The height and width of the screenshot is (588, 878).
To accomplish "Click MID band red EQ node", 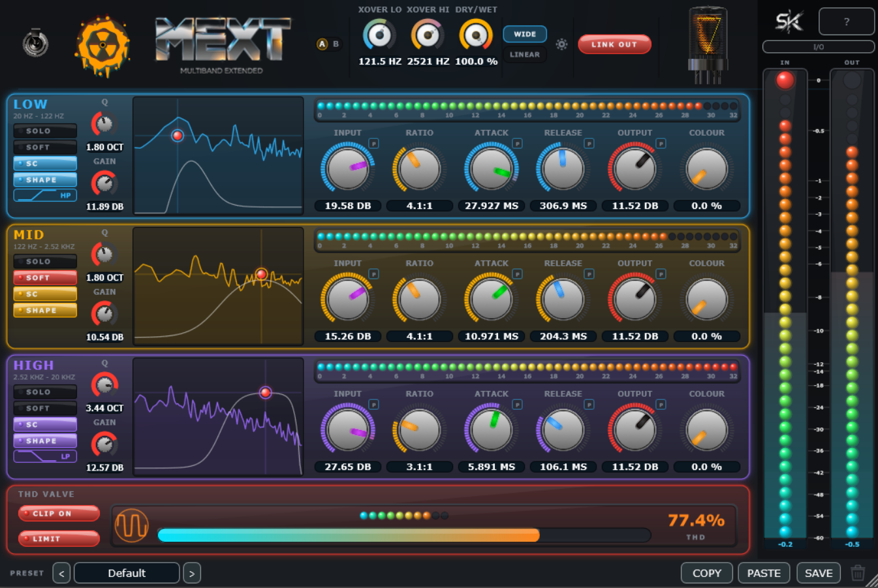I will coord(262,274).
